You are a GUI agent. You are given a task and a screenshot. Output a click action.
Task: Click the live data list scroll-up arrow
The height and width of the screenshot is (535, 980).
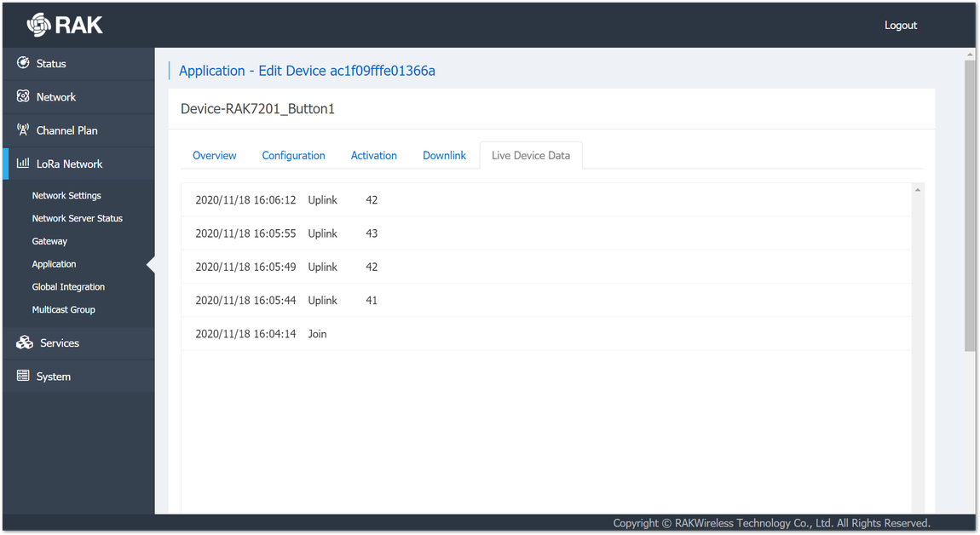pos(918,190)
